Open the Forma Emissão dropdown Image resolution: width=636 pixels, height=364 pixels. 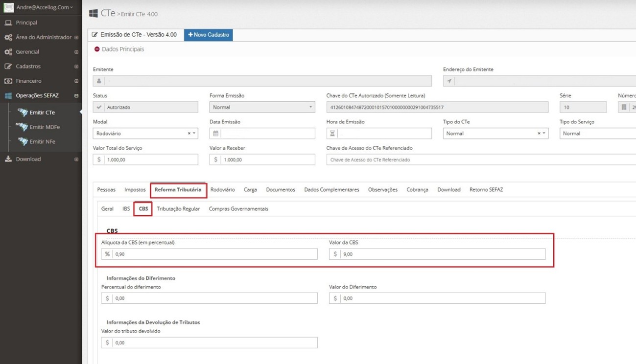pos(262,107)
